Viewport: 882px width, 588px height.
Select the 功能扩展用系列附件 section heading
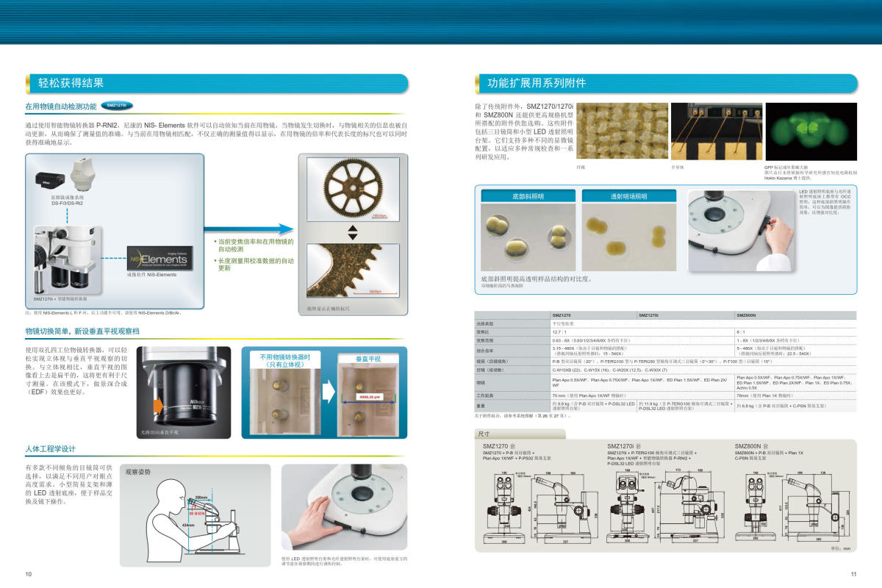point(537,83)
